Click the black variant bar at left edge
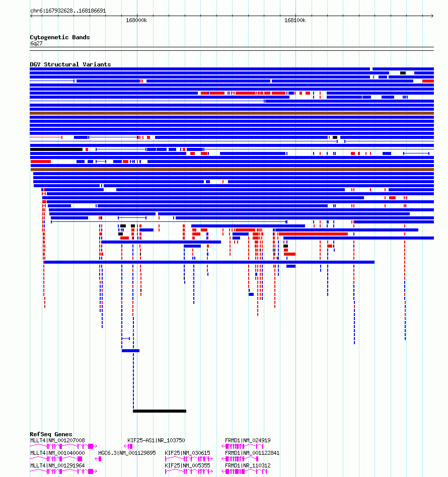This screenshot has width=448, height=477. (56, 149)
